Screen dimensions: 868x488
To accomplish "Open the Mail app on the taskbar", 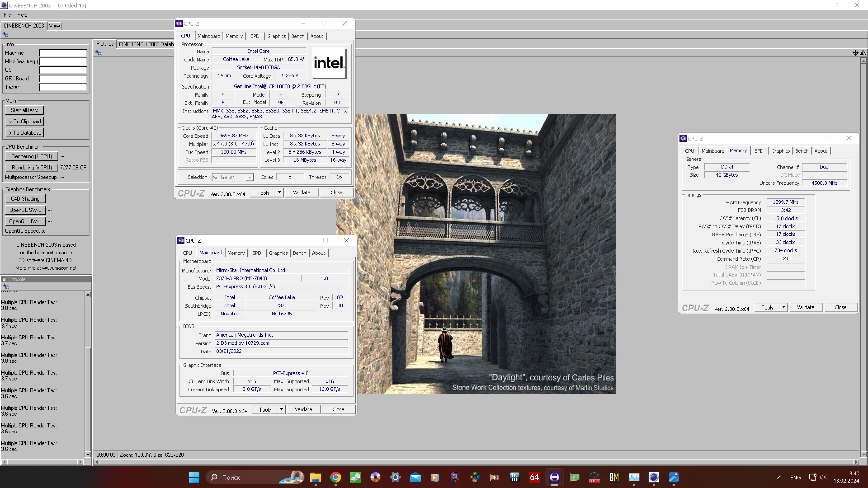I will click(415, 477).
